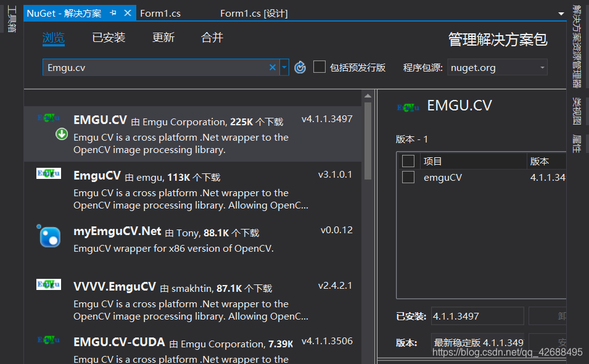Open the 工具箱 side panel
The width and height of the screenshot is (589, 364).
(x=12, y=19)
